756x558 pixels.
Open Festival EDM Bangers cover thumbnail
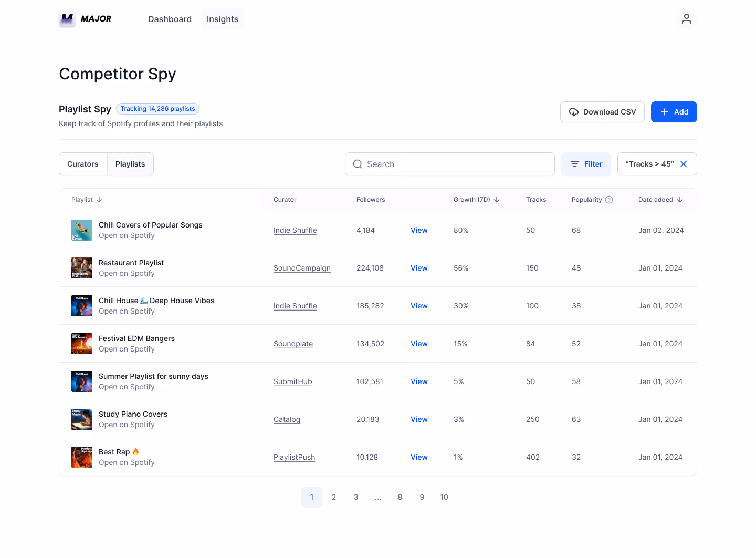click(82, 344)
